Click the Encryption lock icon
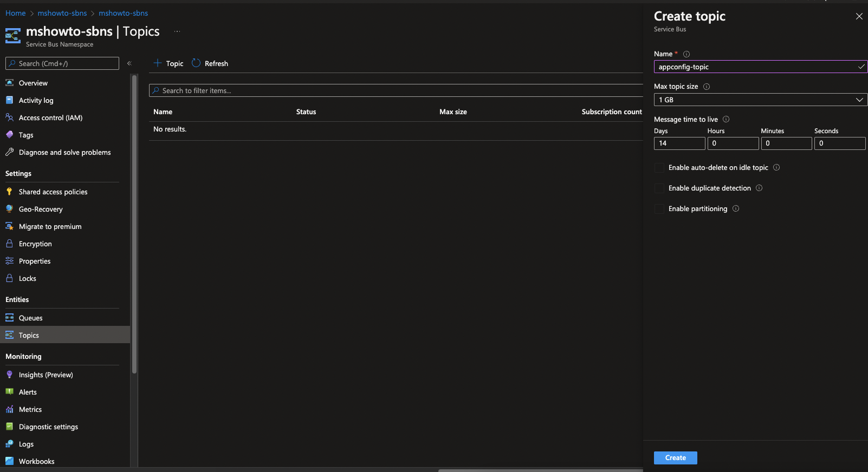Image resolution: width=868 pixels, height=472 pixels. click(x=9, y=244)
